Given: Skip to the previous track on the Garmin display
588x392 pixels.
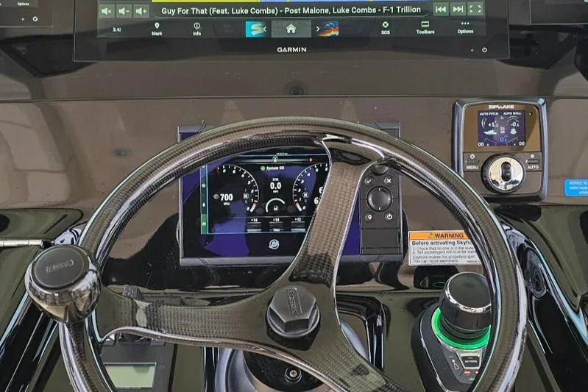Looking at the screenshot, I should click(x=441, y=10).
